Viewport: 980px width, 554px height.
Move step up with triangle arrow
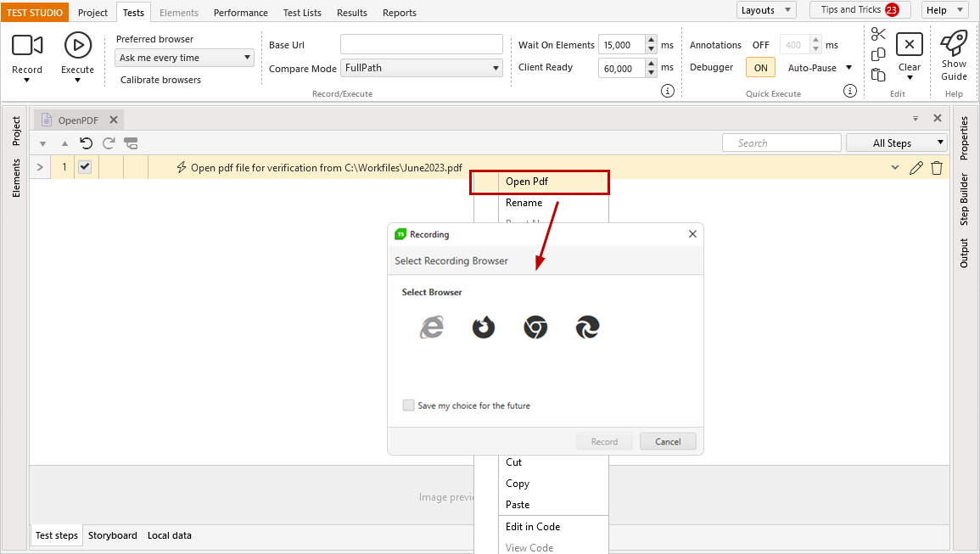coord(64,144)
